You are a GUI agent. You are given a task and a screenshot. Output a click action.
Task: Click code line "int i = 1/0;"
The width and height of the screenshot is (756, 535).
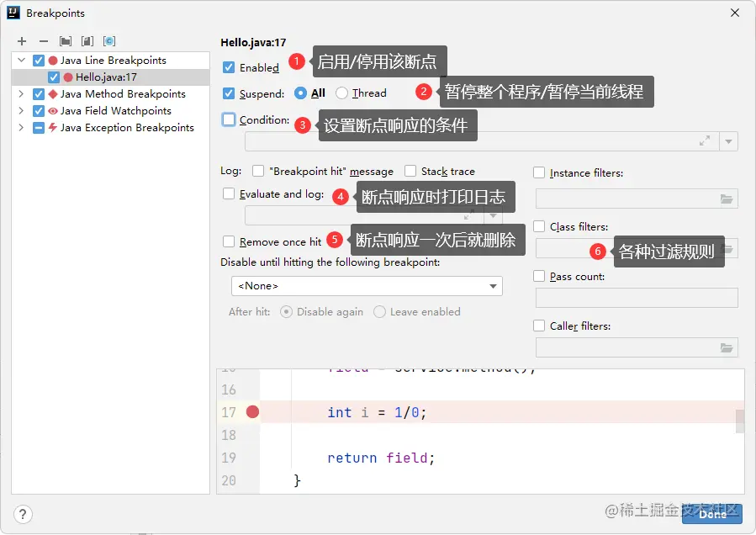point(377,412)
